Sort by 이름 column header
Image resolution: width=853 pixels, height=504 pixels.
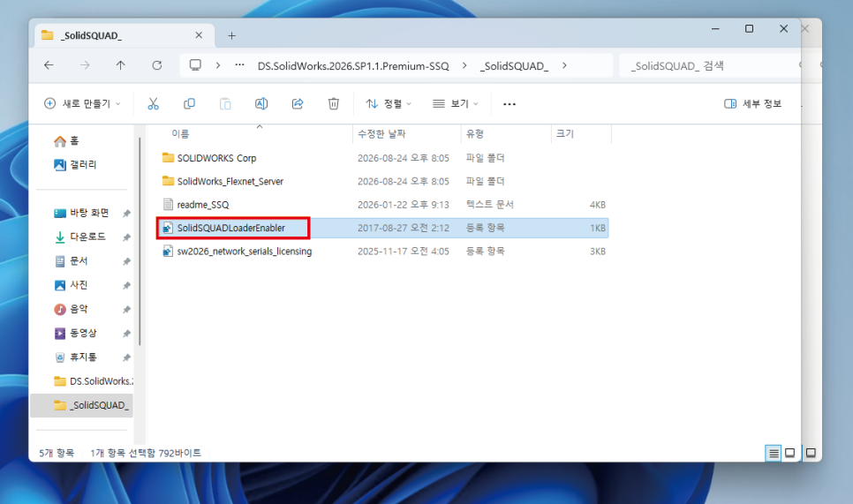click(180, 134)
